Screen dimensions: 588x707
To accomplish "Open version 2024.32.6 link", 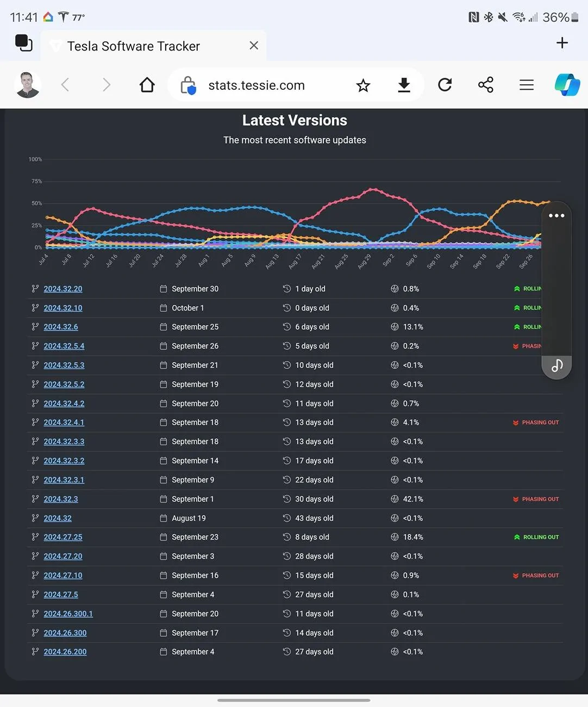I will (x=61, y=327).
